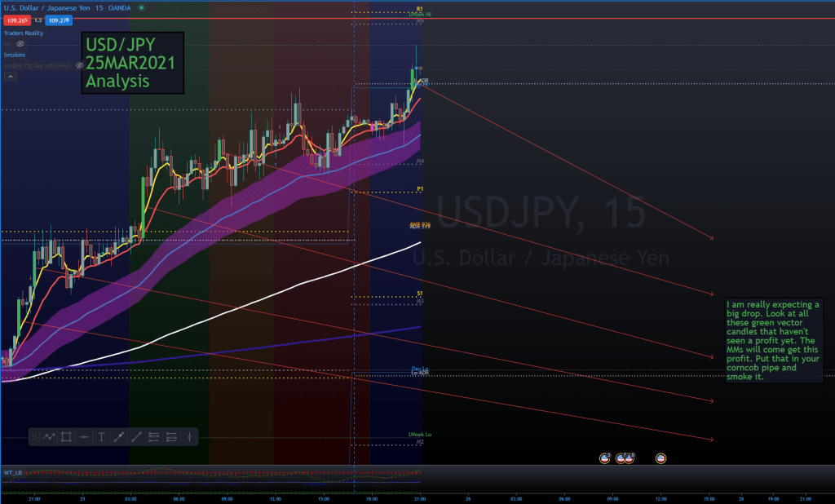Open the Traders Reality indicator legend
Viewport: 835px width, 504px height.
23,33
